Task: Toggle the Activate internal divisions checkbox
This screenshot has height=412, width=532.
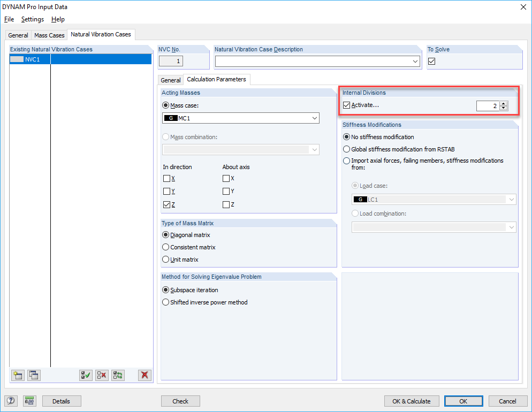Action: 346,105
